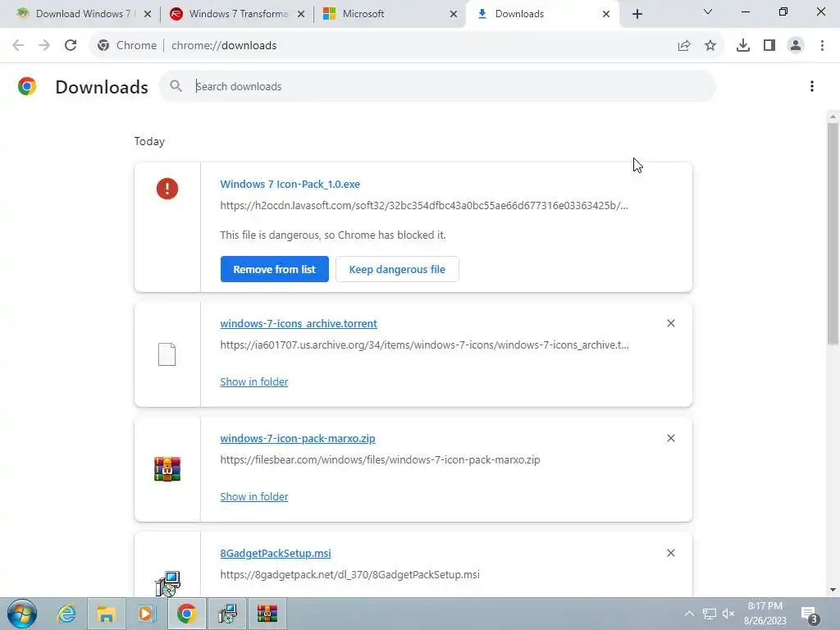The width and height of the screenshot is (840, 630).
Task: Show the torrent file in folder
Action: pyautogui.click(x=254, y=382)
